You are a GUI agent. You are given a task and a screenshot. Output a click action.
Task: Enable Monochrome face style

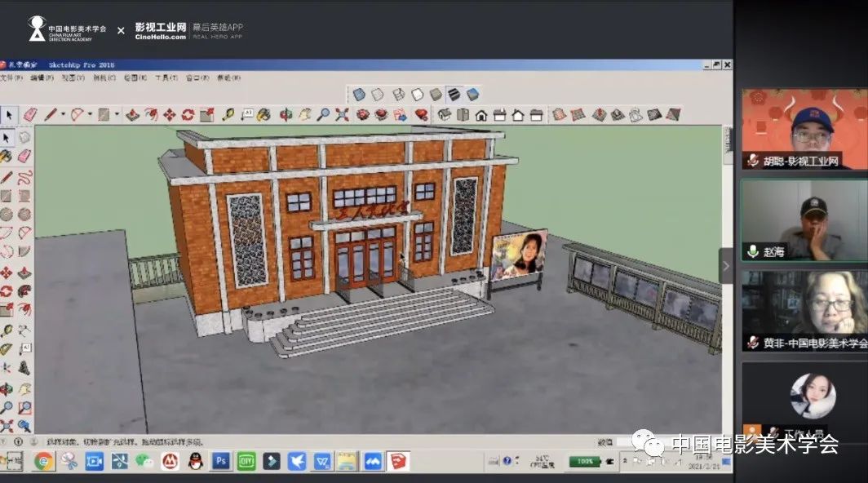472,95
